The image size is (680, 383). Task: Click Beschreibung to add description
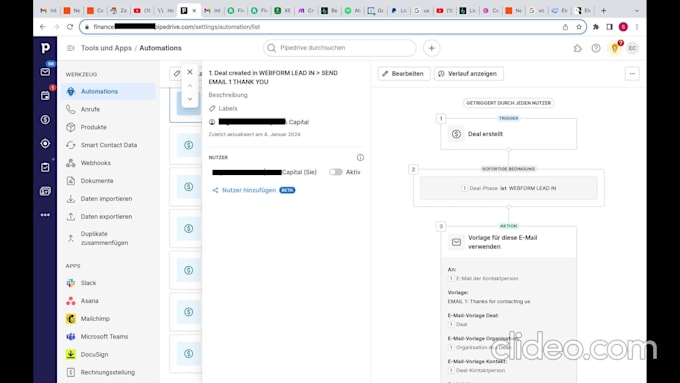(228, 95)
